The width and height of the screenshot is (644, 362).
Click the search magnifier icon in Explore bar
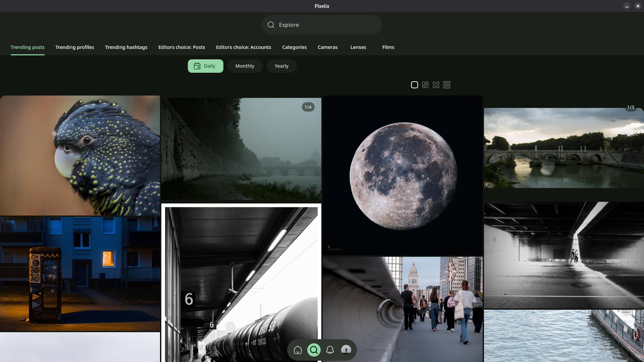click(x=271, y=25)
